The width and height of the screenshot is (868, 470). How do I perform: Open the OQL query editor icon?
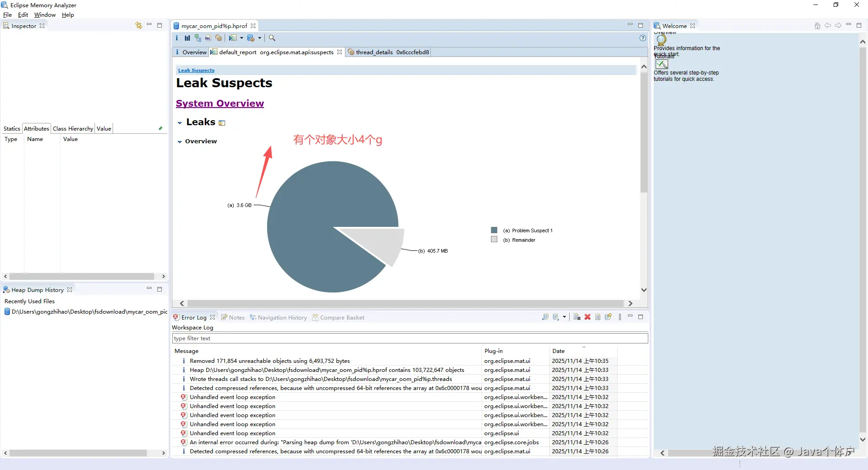click(208, 38)
